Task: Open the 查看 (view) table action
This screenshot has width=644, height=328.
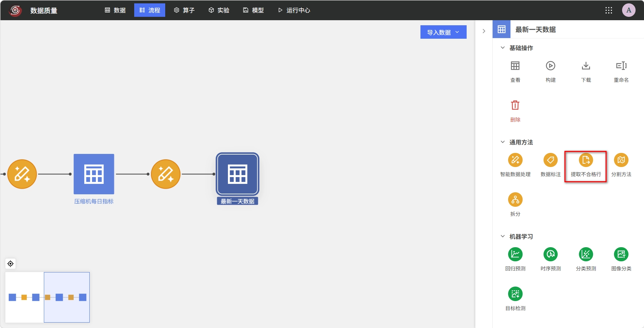Action: pos(515,66)
